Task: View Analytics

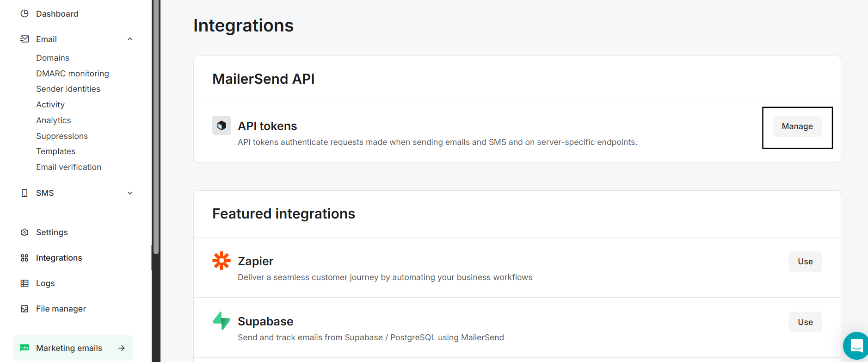Action: point(54,120)
